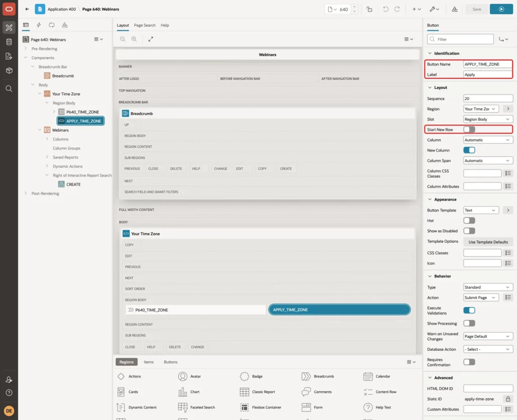The height and width of the screenshot is (420, 517).
Task: Select the Items gallery tab
Action: point(149,362)
